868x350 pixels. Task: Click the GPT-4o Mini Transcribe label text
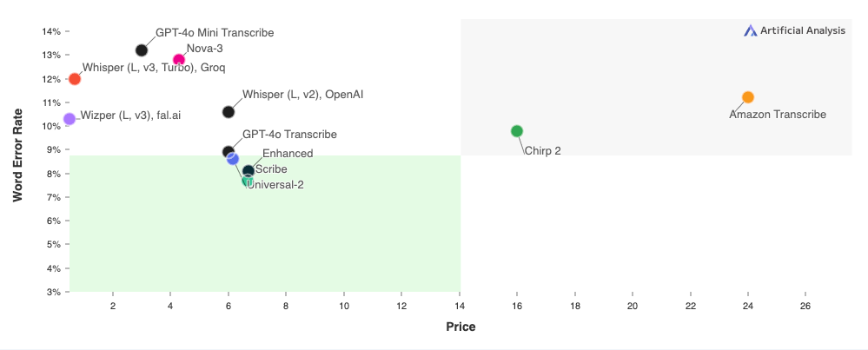pos(215,33)
